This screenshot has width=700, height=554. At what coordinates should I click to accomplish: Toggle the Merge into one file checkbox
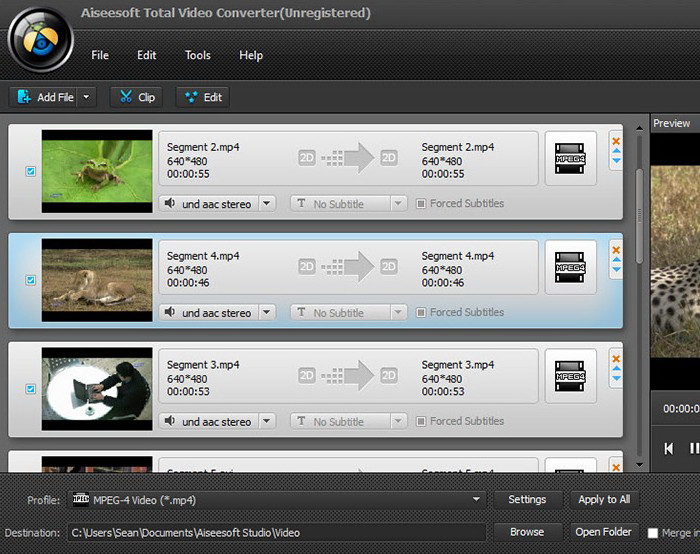653,533
